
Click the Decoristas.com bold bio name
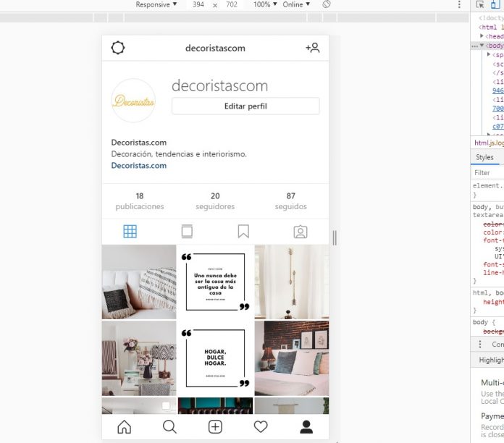point(139,143)
